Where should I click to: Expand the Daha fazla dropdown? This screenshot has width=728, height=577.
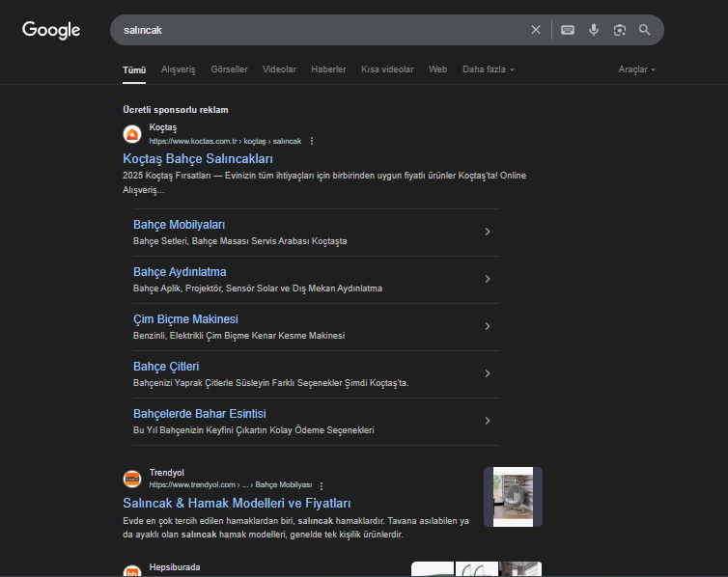pyautogui.click(x=489, y=69)
